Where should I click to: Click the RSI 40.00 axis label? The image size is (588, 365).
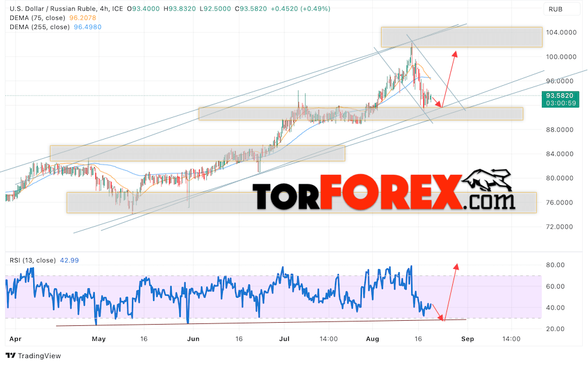tap(555, 307)
